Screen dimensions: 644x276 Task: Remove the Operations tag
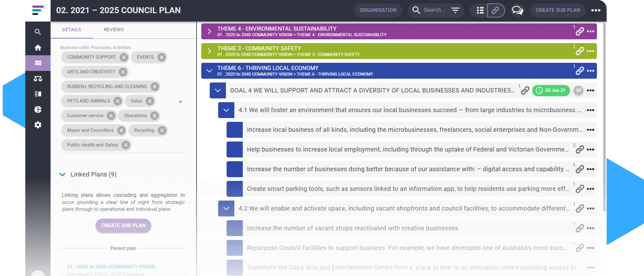[x=154, y=116]
